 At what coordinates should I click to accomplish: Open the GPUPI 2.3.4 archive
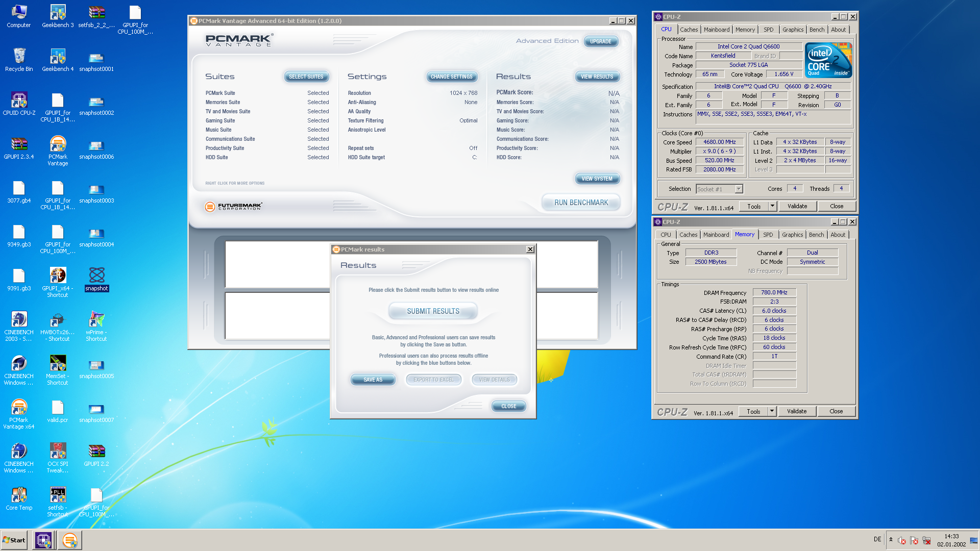coord(19,148)
